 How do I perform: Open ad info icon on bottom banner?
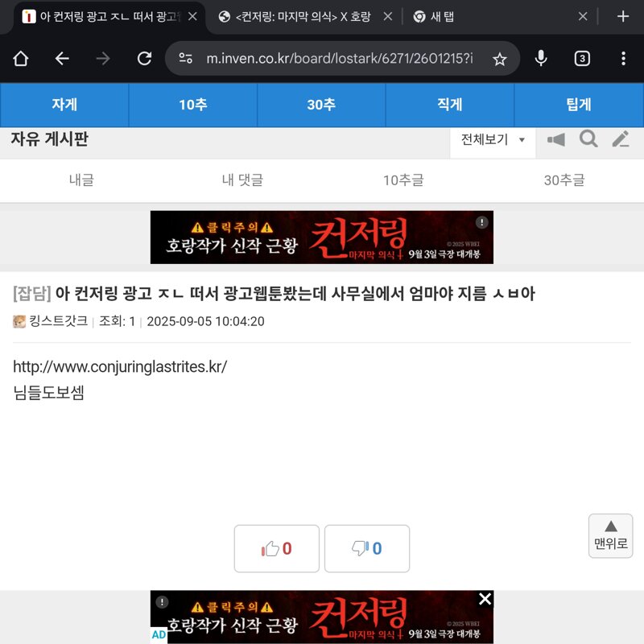(163, 602)
